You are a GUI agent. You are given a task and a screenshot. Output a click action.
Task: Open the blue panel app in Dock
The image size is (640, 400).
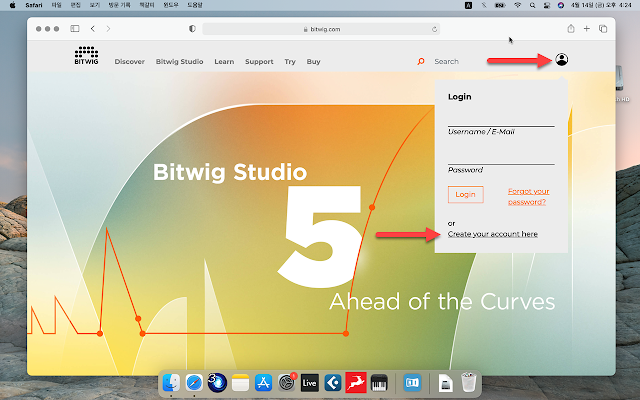coord(412,383)
